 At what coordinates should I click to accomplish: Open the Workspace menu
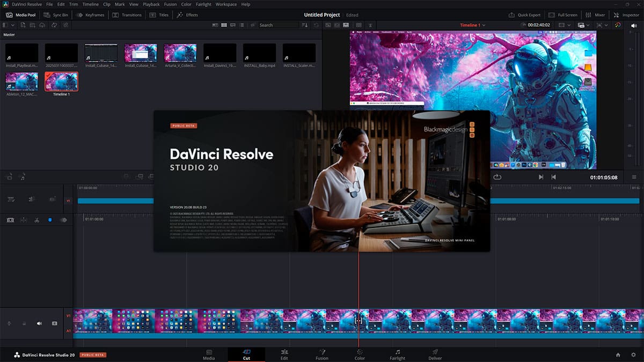coord(226,4)
